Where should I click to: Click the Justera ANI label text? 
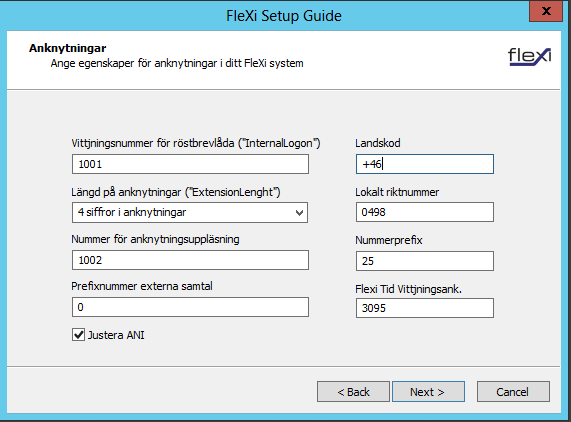116,335
